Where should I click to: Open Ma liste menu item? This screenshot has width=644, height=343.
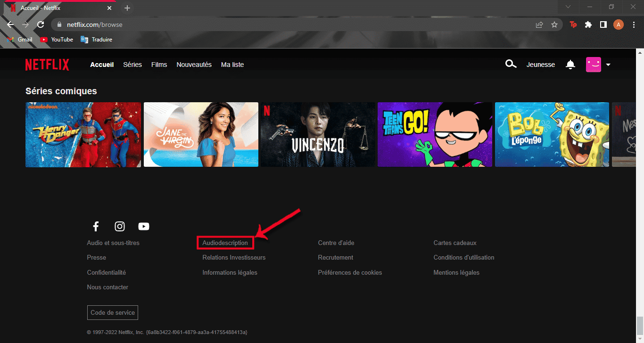(x=232, y=65)
